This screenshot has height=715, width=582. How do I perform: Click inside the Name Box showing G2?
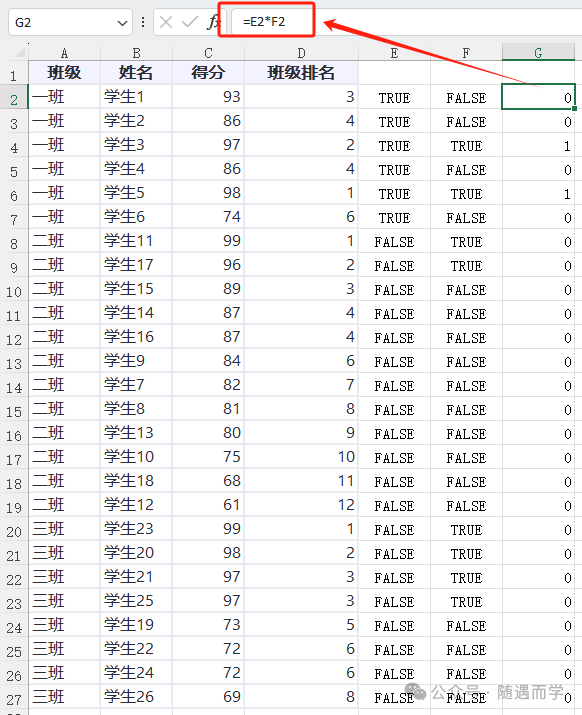[64, 22]
